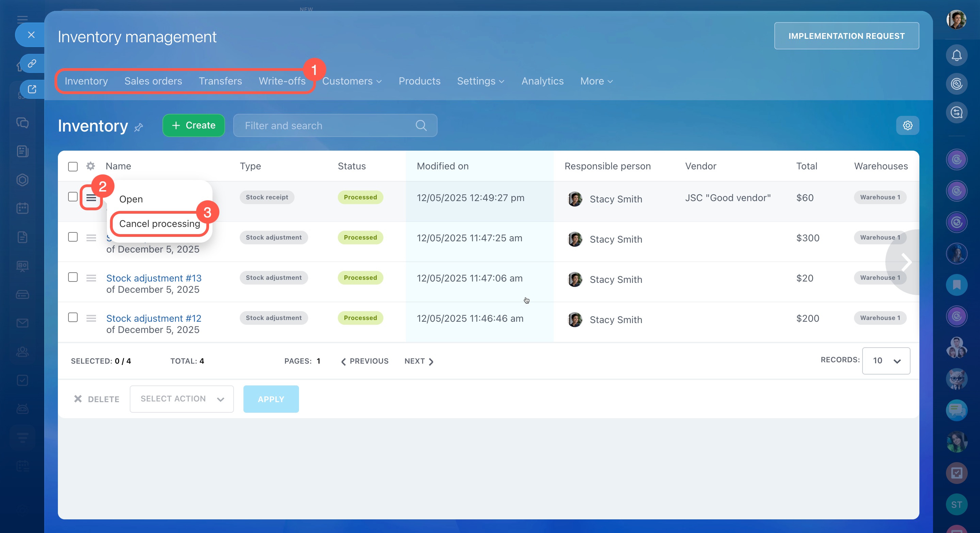Click the notifications bell icon
Screen dimensions: 980x533
(x=956, y=56)
